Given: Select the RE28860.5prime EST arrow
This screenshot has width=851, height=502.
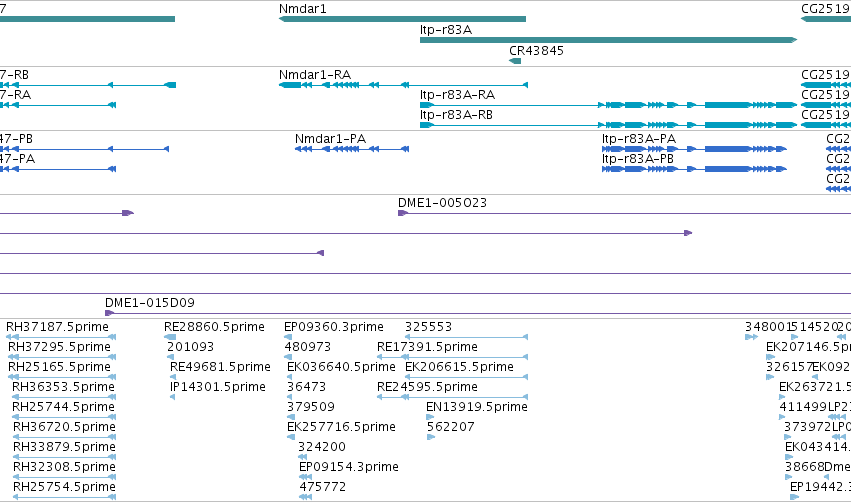Looking at the screenshot, I should tap(170, 337).
